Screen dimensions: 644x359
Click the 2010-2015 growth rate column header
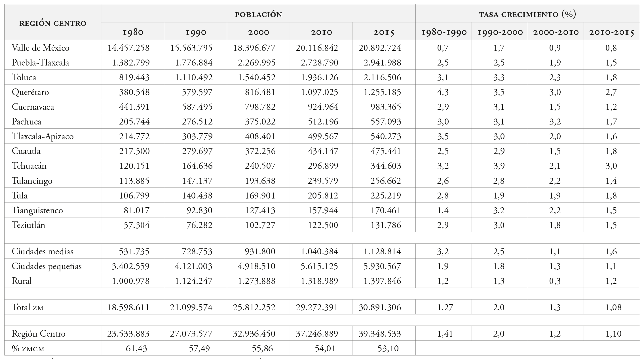click(x=612, y=32)
